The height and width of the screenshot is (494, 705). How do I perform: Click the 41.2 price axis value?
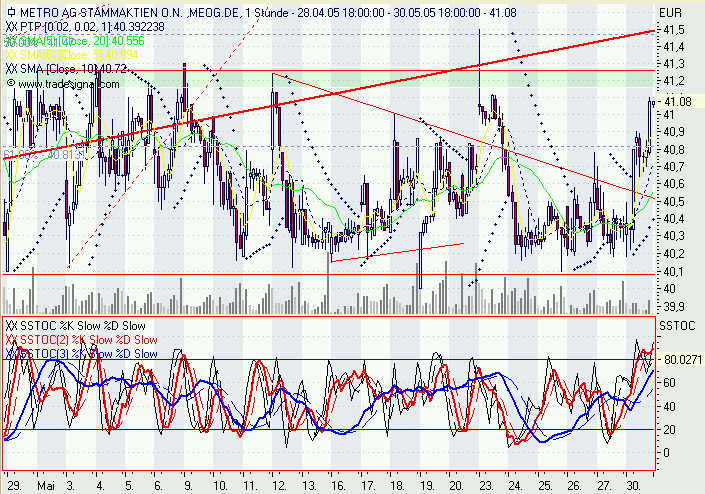pyautogui.click(x=674, y=81)
